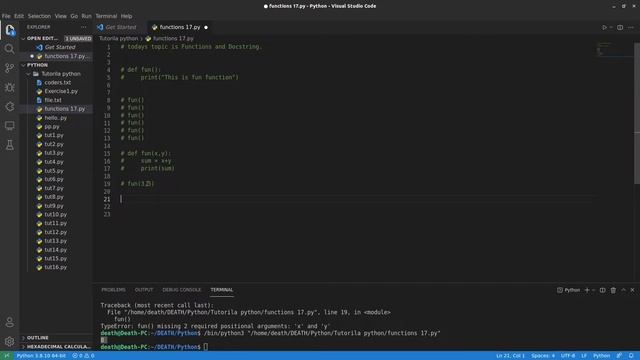The height and width of the screenshot is (360, 640).
Task: Change language mode Python in status bar
Action: pyautogui.click(x=601, y=356)
